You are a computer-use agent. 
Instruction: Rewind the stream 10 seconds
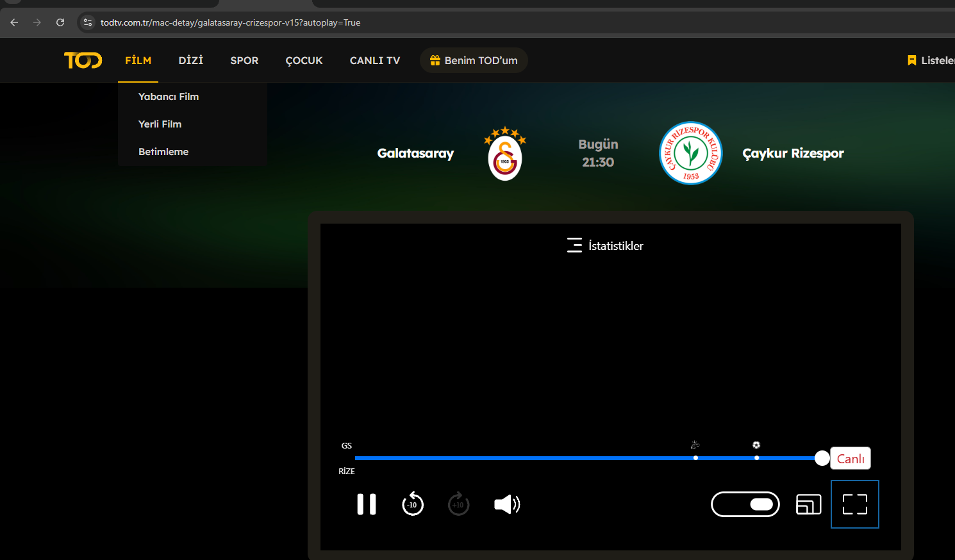click(413, 504)
